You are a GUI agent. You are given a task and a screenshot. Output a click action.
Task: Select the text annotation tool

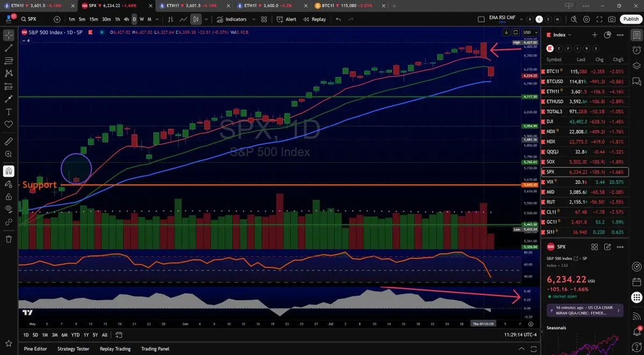pos(9,112)
